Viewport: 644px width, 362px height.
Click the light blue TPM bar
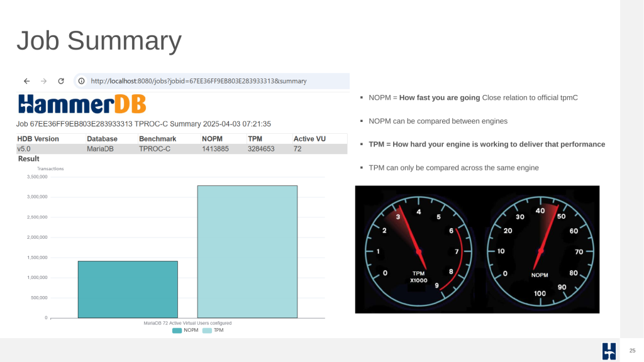tap(247, 251)
